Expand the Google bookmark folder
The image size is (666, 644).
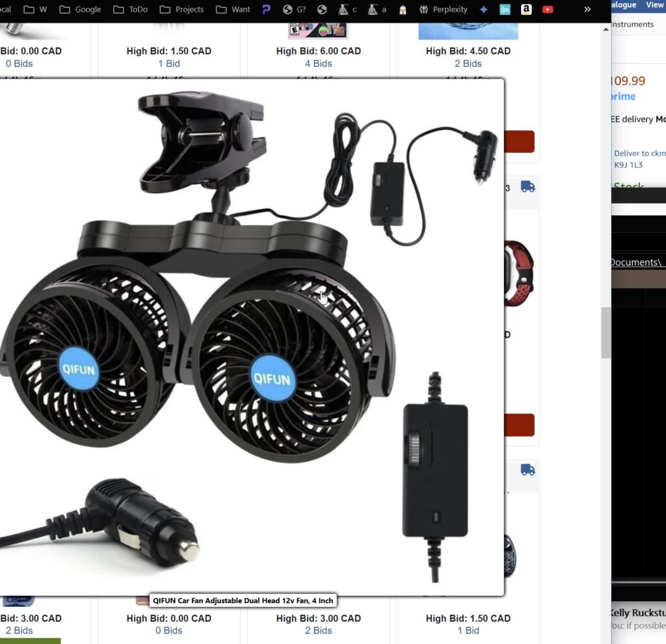click(x=80, y=10)
